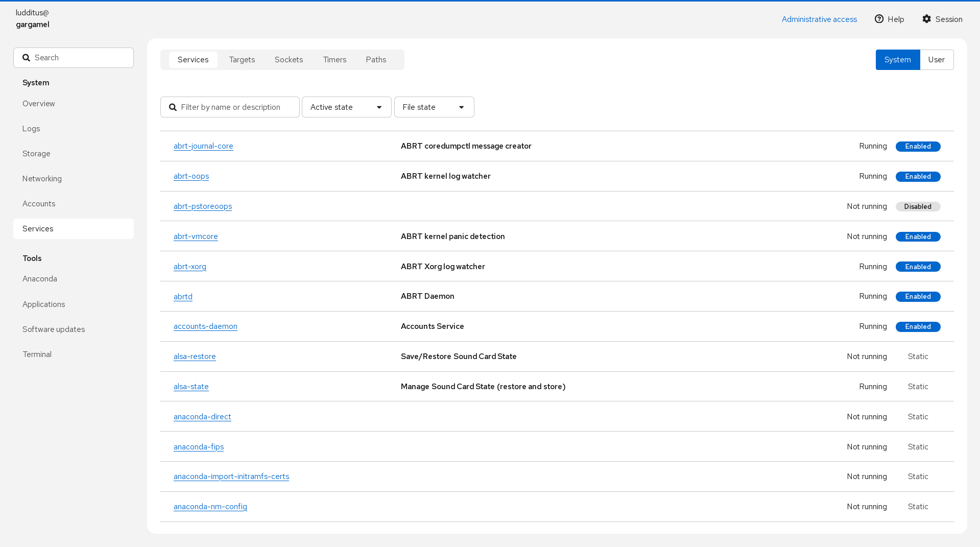Open the Session gear icon menu

[x=926, y=19]
